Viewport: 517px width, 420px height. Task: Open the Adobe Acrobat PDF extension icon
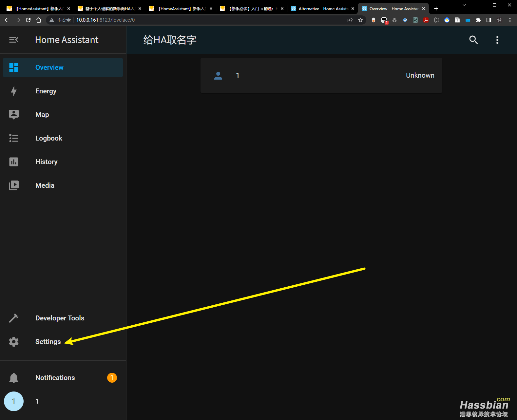point(426,20)
